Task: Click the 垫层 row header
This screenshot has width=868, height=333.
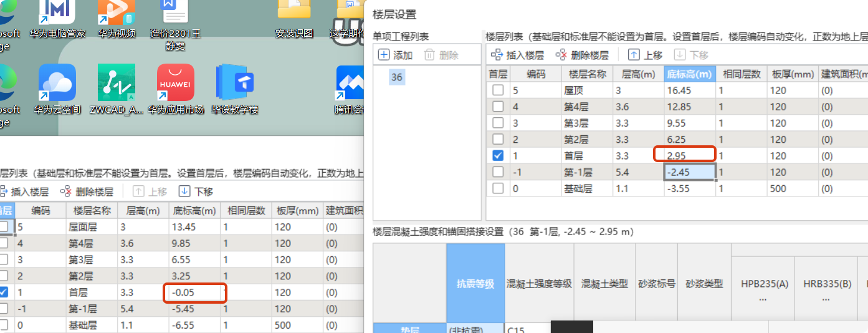Action: [409, 328]
